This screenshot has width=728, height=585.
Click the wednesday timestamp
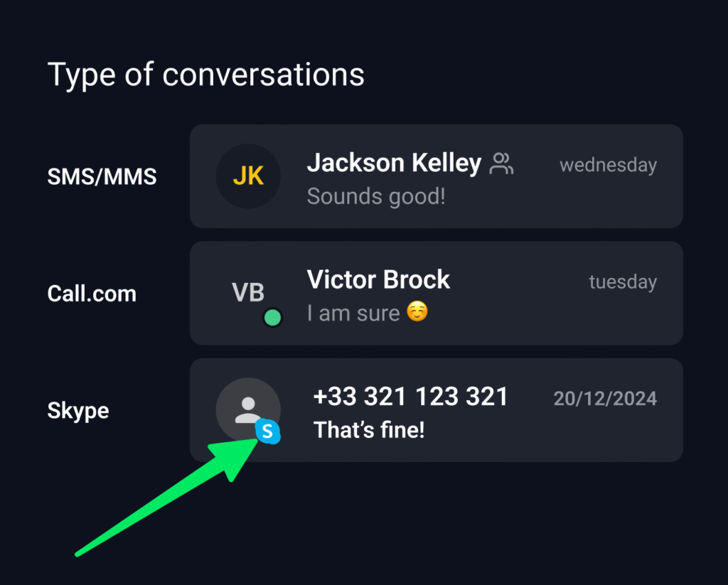click(608, 166)
